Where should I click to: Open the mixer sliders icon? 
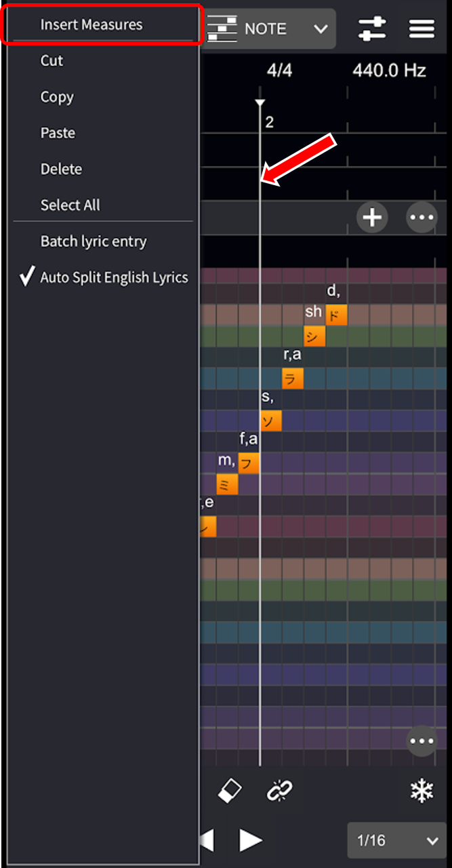tap(372, 28)
